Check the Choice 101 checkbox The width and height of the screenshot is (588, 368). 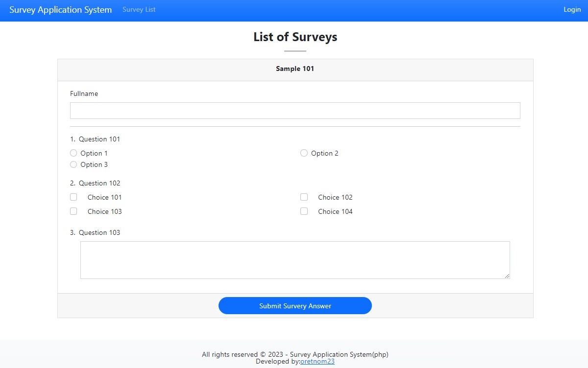(73, 197)
